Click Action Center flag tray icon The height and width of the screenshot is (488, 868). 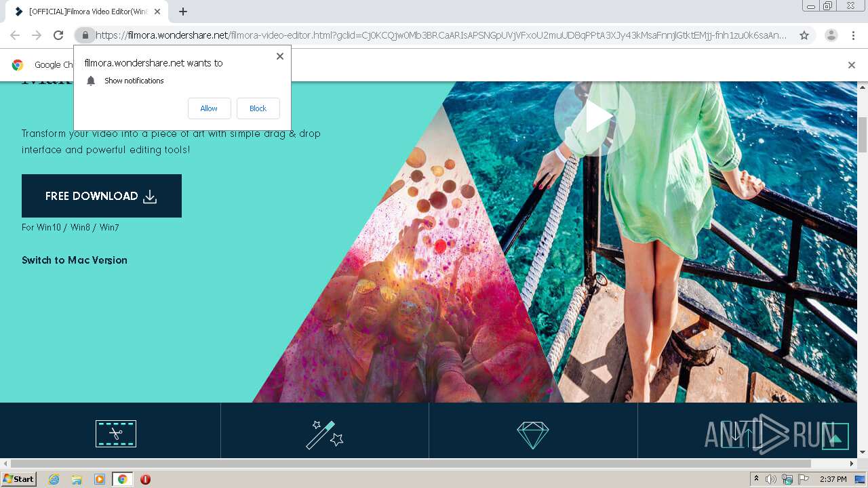(804, 479)
